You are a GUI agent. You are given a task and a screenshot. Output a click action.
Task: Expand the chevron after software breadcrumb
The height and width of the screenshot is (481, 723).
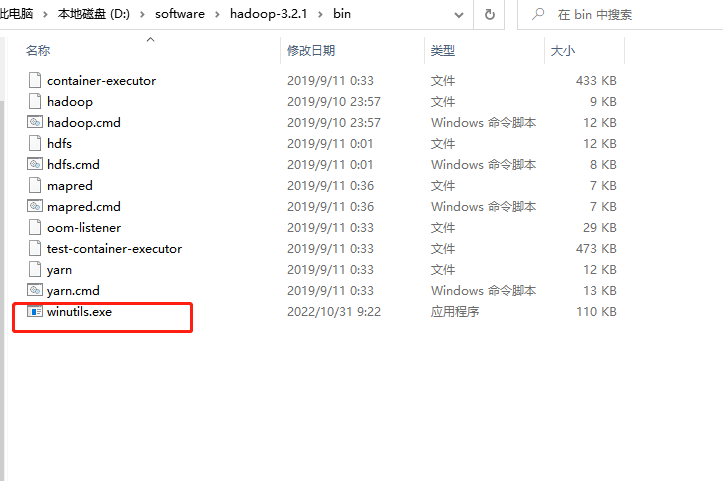[217, 15]
